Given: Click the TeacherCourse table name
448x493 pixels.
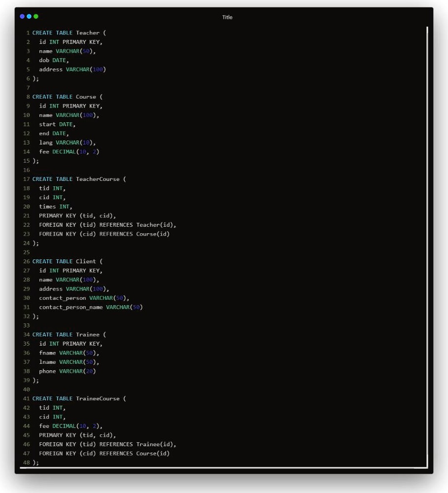Looking at the screenshot, I should [98, 179].
